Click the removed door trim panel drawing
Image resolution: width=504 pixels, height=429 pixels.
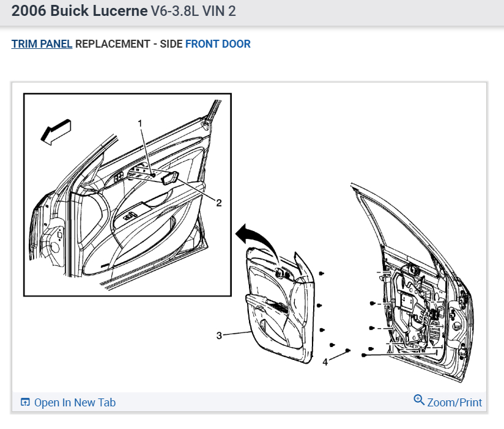point(279,305)
